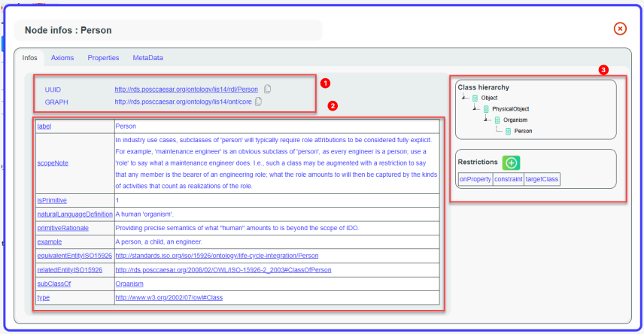Click the example text 'A person, a child, an engineer.'
644x334 pixels.
pyautogui.click(x=159, y=242)
